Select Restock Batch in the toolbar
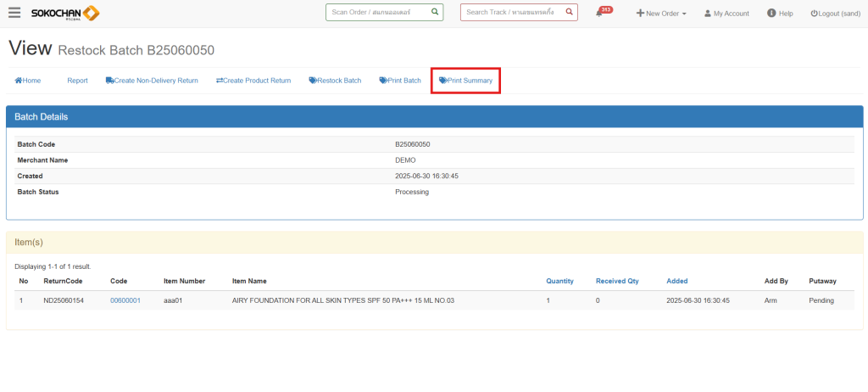Viewport: 868px width, 392px height. (x=335, y=81)
